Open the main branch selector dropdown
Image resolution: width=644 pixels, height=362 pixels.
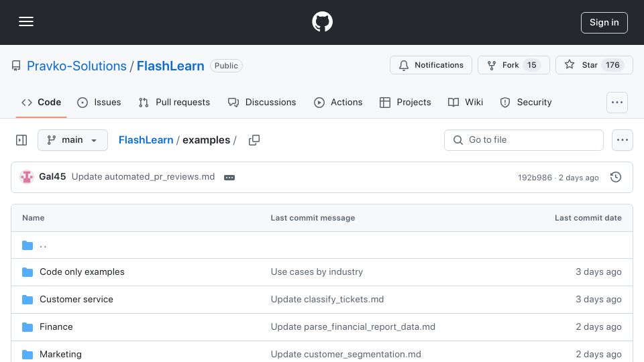point(72,140)
